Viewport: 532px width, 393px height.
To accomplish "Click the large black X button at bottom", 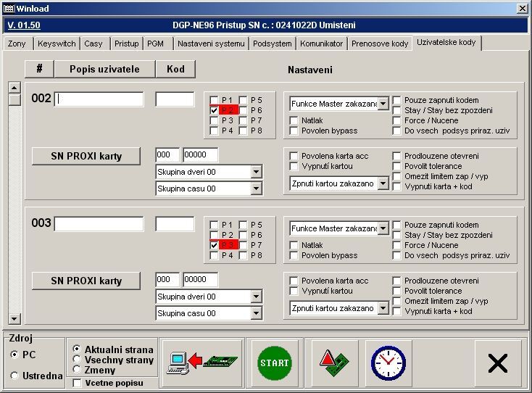I will point(497,363).
